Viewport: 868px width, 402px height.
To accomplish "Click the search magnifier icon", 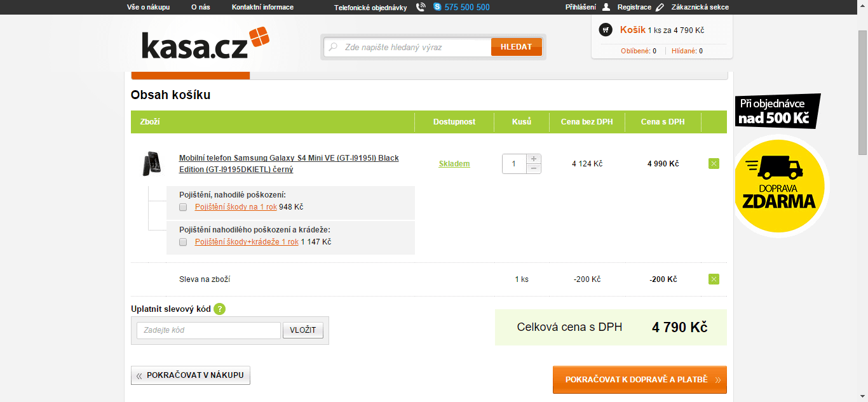I will [x=332, y=47].
